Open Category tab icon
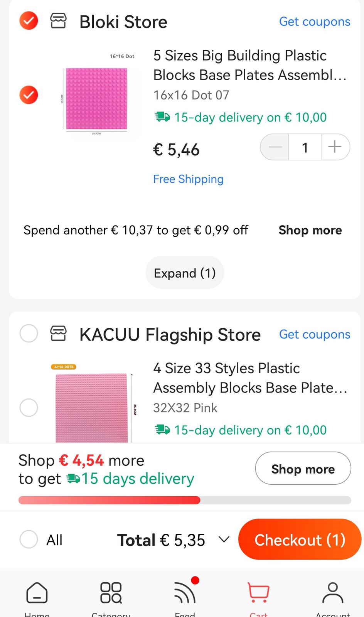The width and height of the screenshot is (364, 617). tap(111, 593)
